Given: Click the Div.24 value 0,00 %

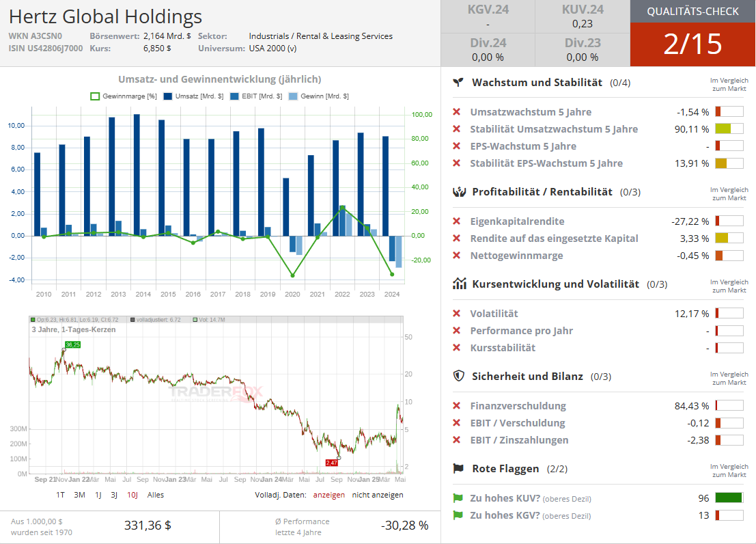Looking at the screenshot, I should coord(488,57).
